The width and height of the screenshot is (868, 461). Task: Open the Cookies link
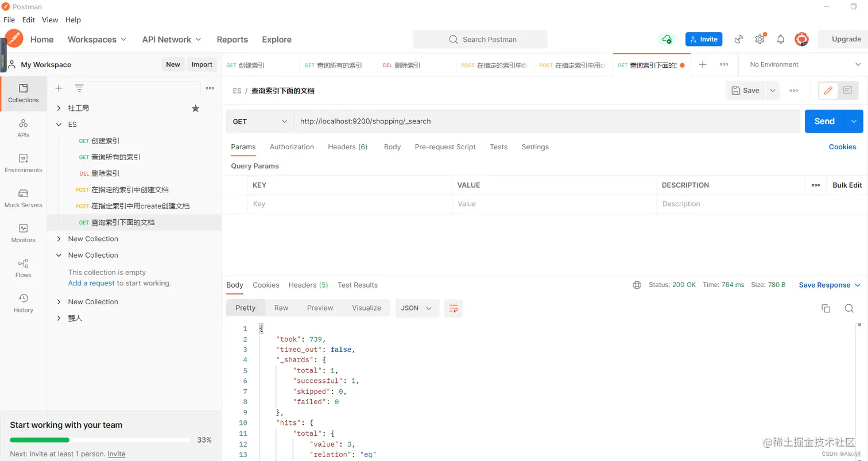[842, 146]
